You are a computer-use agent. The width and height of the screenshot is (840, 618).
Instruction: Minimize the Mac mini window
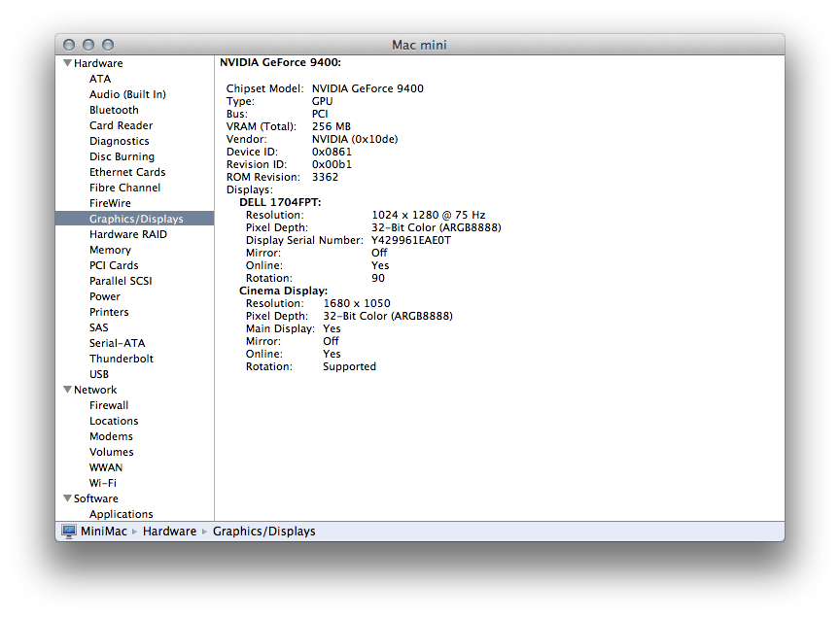tap(88, 45)
